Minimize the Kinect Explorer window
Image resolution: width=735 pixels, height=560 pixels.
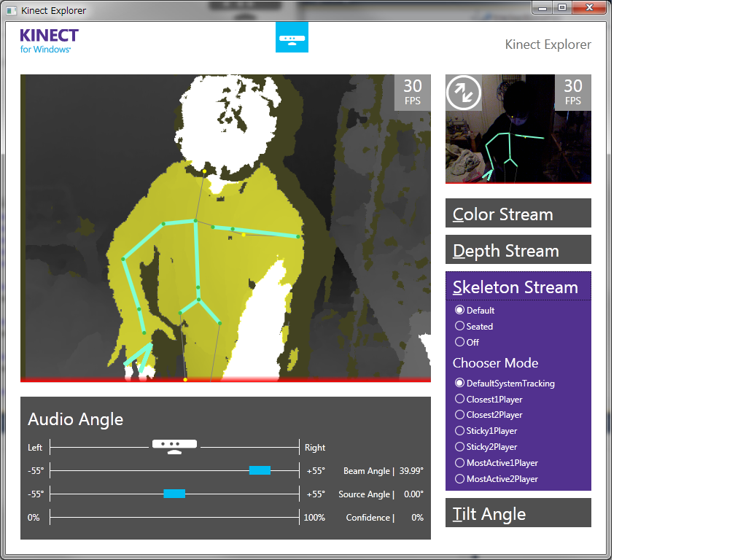click(542, 7)
